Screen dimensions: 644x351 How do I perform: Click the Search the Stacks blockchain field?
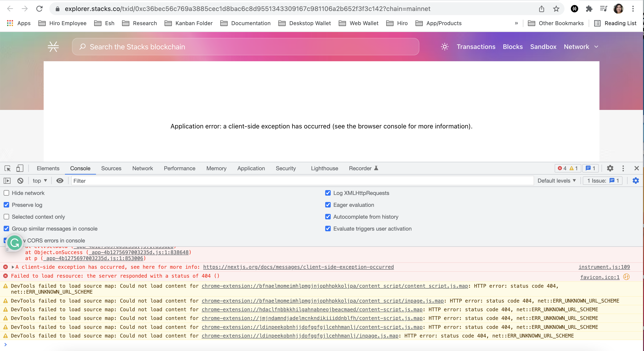[245, 46]
